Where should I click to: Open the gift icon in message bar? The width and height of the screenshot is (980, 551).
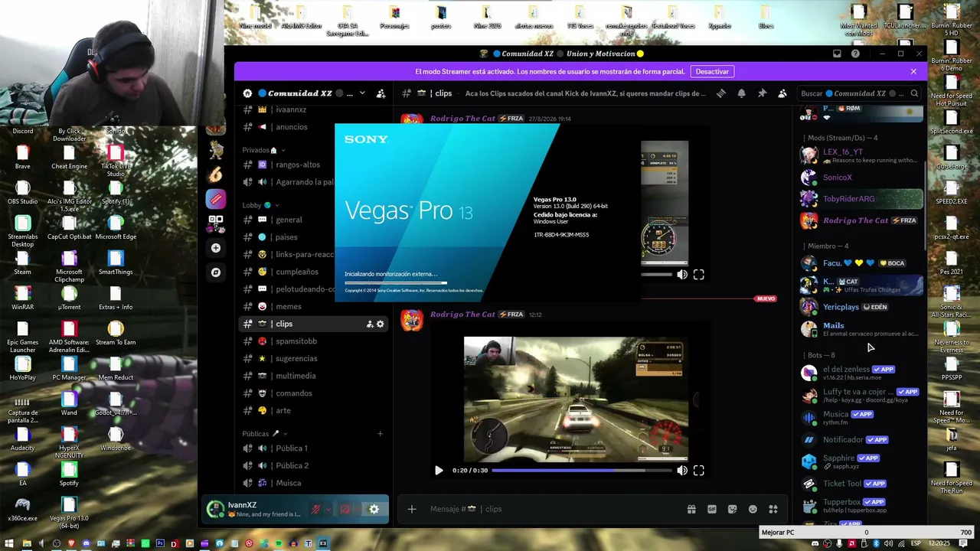pyautogui.click(x=691, y=509)
